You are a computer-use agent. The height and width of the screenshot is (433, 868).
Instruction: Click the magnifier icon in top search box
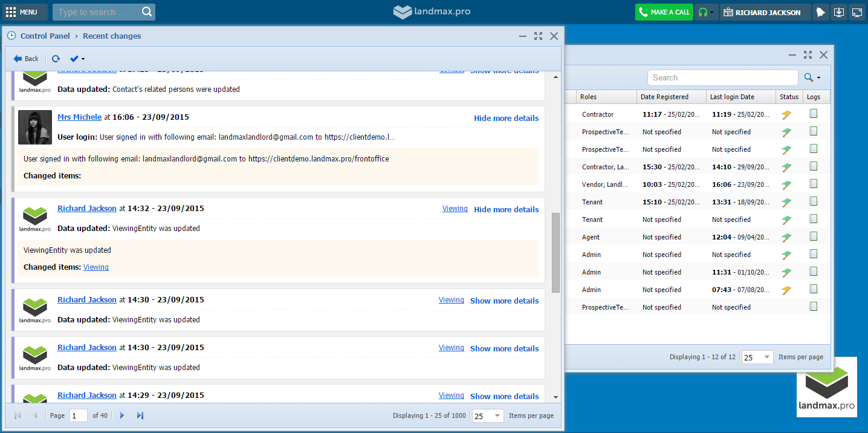point(147,12)
